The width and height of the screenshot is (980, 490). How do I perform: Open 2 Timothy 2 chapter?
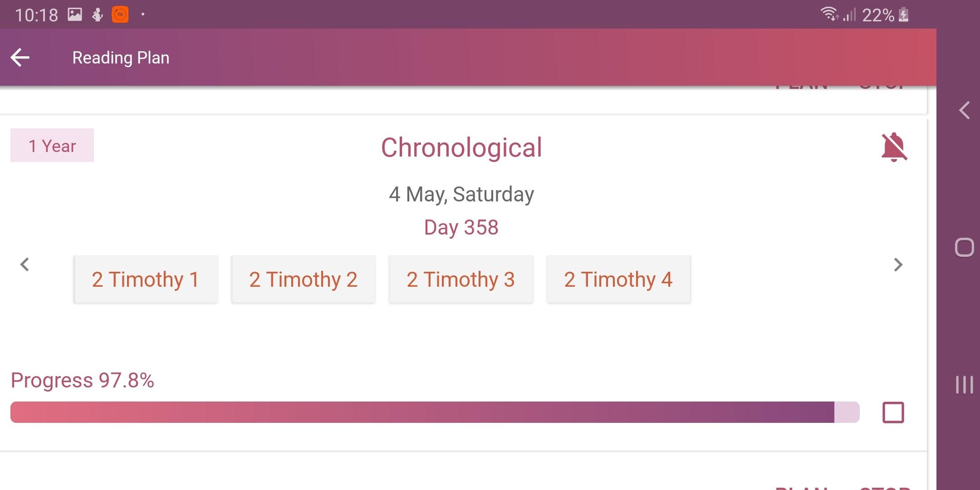(303, 279)
